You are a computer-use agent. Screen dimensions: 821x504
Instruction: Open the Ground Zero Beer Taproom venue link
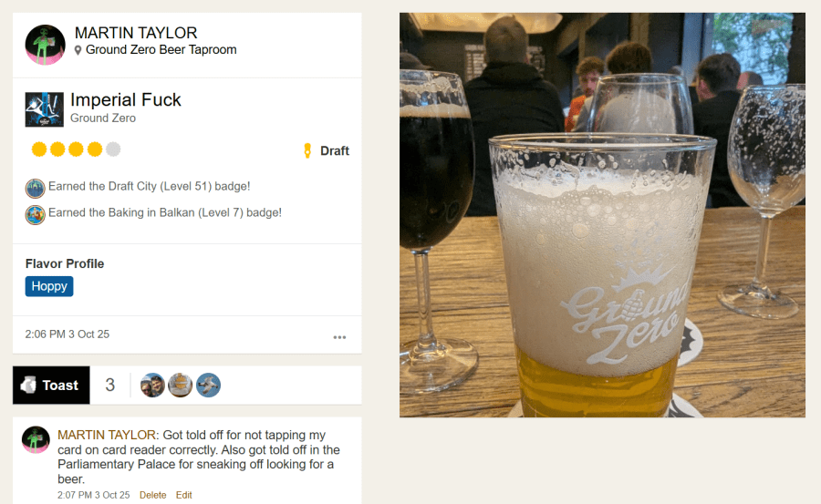point(161,50)
